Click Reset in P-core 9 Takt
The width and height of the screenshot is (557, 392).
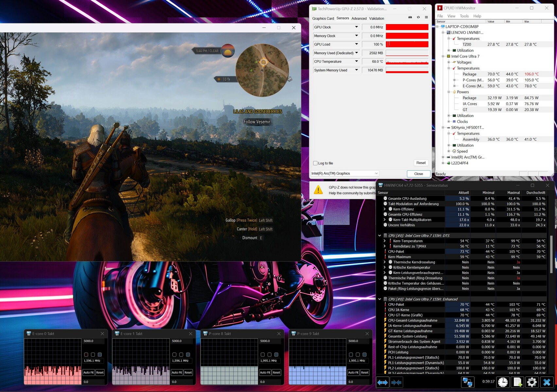pos(365,372)
